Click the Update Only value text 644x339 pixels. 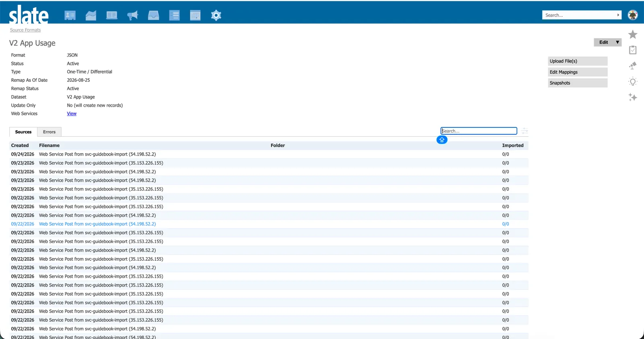coord(95,106)
